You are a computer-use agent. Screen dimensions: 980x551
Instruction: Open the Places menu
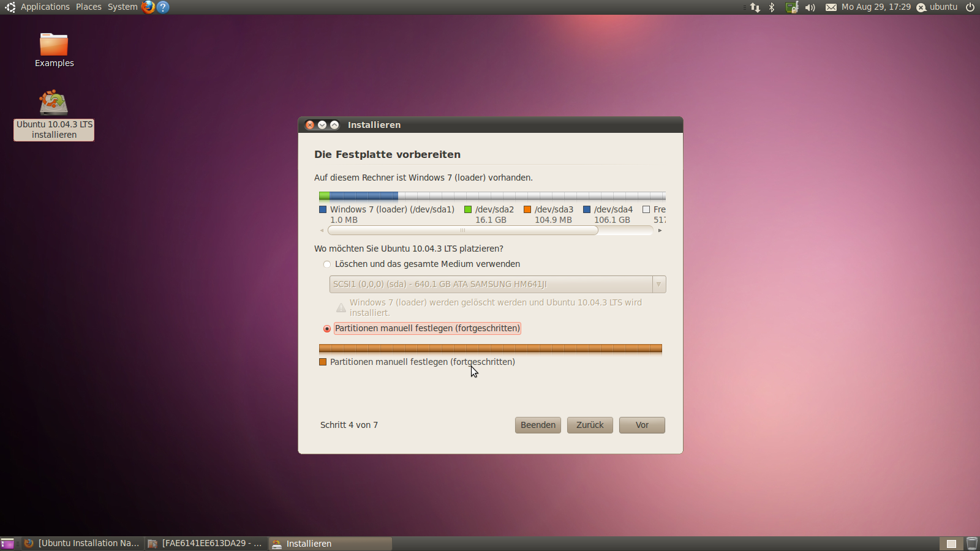click(x=89, y=7)
